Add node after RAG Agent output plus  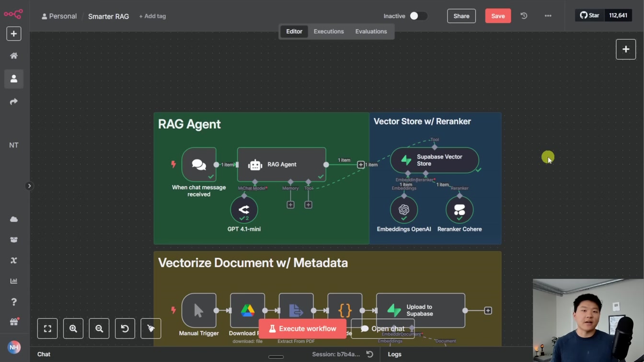[x=361, y=165]
